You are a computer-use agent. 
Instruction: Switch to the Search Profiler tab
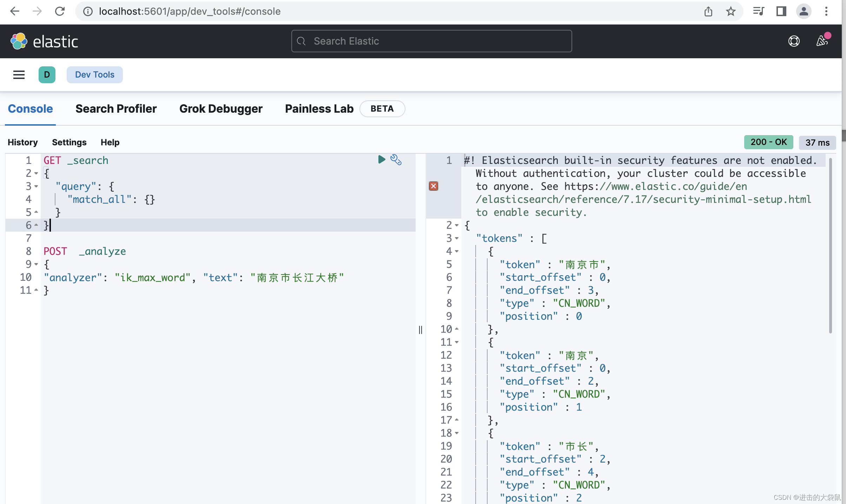coord(116,109)
